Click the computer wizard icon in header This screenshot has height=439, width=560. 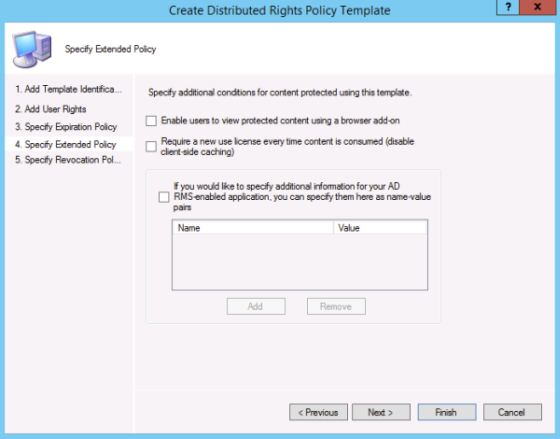(32, 49)
